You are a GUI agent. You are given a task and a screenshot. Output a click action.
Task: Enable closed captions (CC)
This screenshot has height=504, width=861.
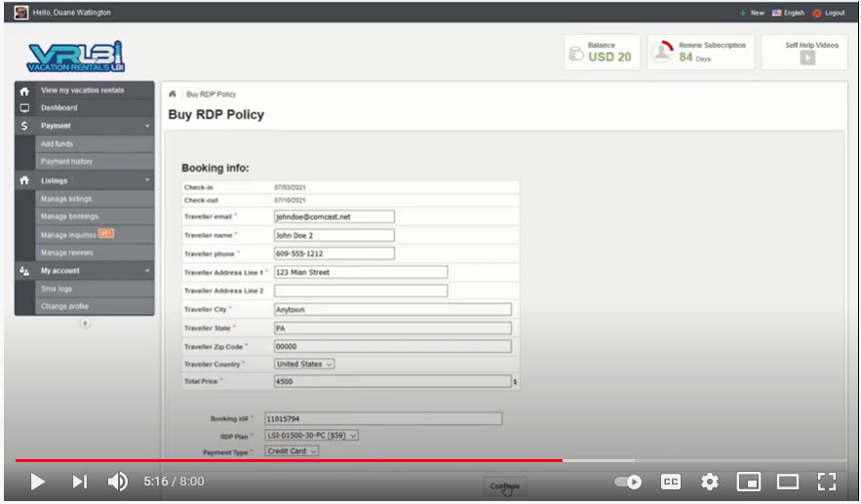coord(671,482)
